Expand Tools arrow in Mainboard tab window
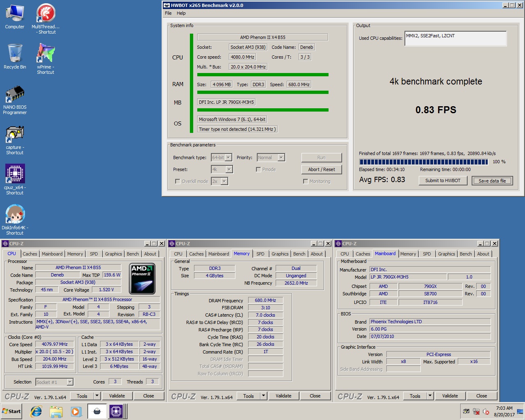The height and width of the screenshot is (420, 525). tap(430, 396)
